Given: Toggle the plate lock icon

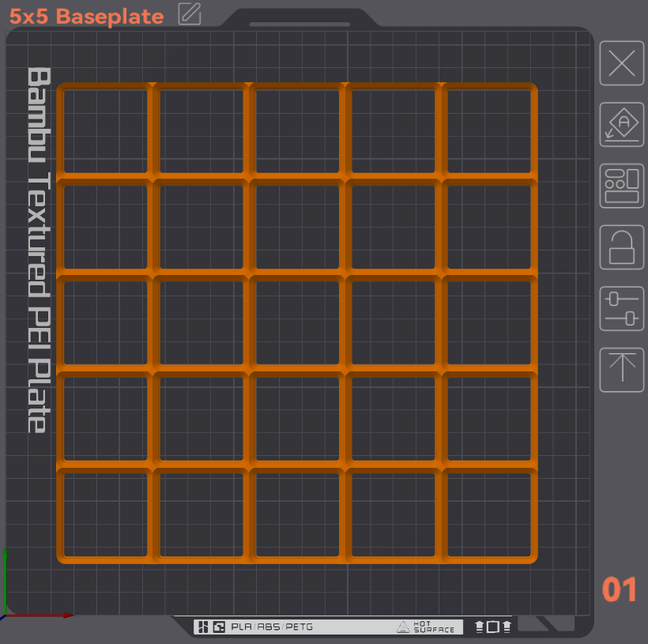Looking at the screenshot, I should coord(622,247).
